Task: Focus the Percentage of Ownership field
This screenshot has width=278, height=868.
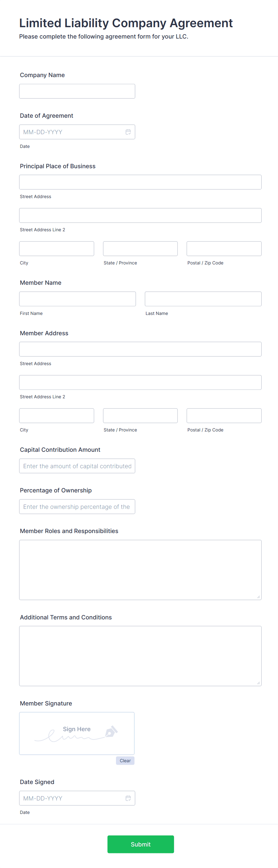Action: coord(77,506)
